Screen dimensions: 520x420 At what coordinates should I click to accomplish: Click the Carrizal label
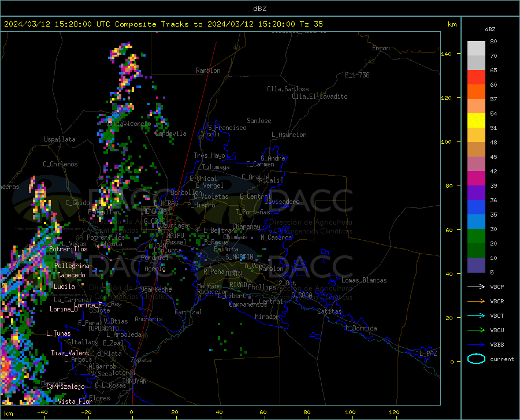pos(188,312)
